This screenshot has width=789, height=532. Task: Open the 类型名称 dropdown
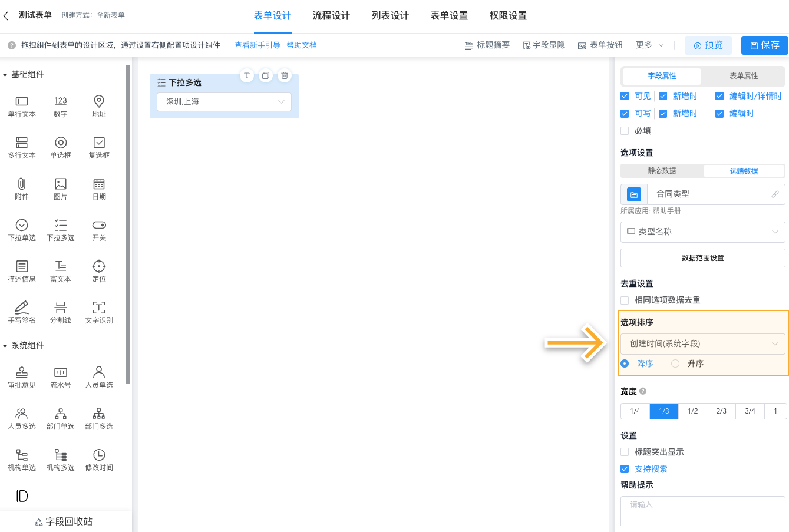coord(702,232)
